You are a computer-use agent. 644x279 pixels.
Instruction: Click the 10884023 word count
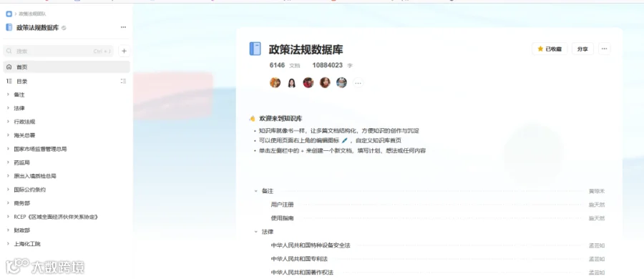pos(327,65)
